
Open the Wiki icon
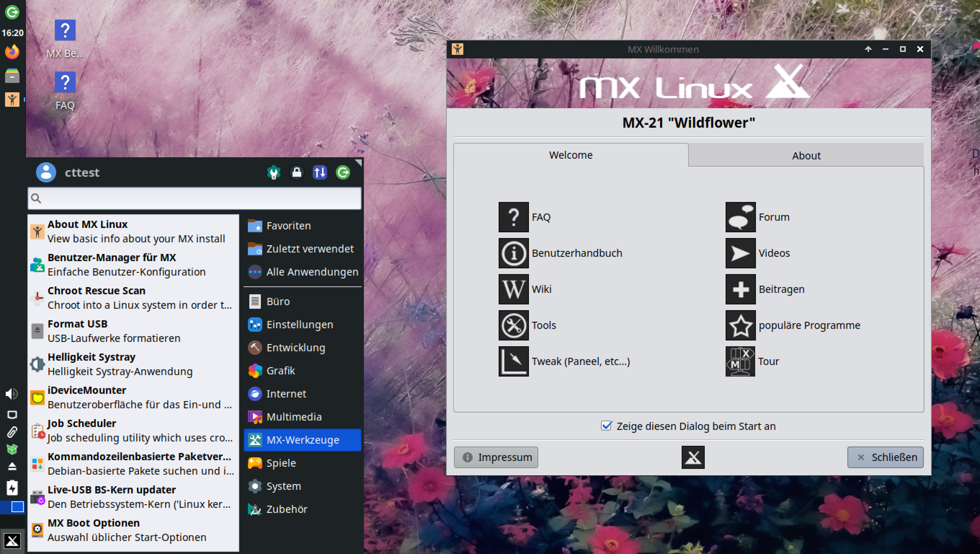[x=513, y=289]
